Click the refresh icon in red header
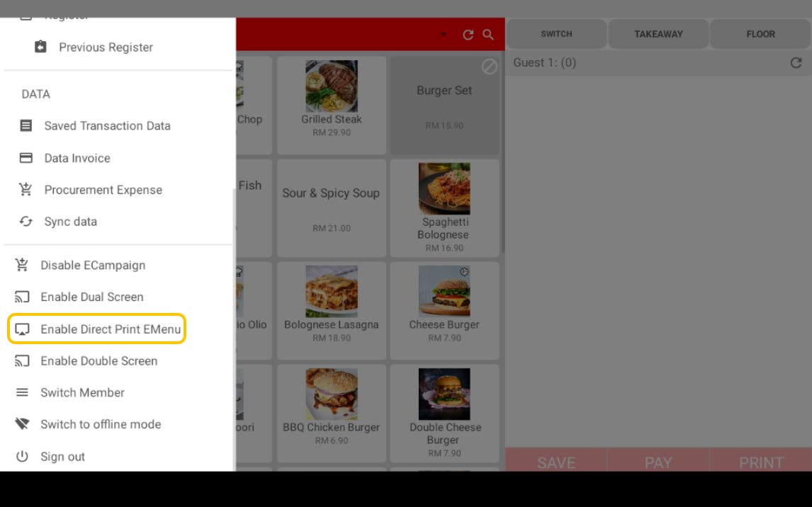The image size is (812, 507). click(468, 35)
